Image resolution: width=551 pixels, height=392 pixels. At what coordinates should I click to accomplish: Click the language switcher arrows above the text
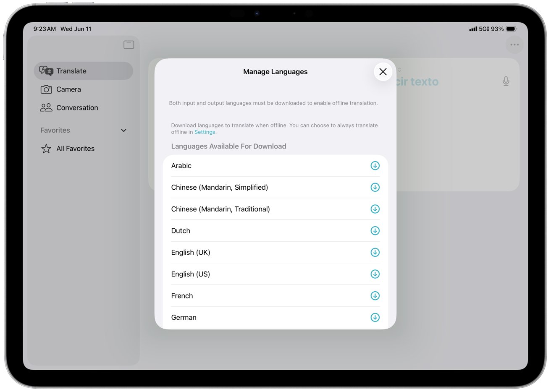[x=399, y=70]
